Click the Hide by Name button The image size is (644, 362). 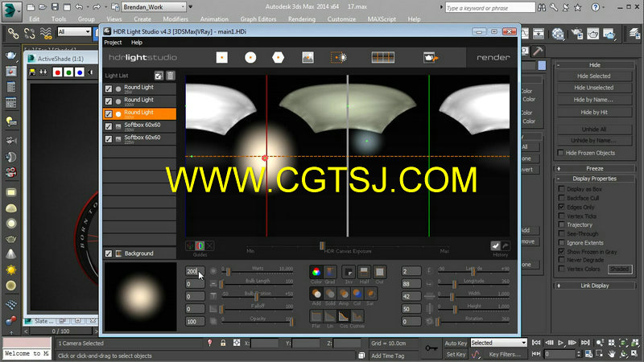(594, 100)
